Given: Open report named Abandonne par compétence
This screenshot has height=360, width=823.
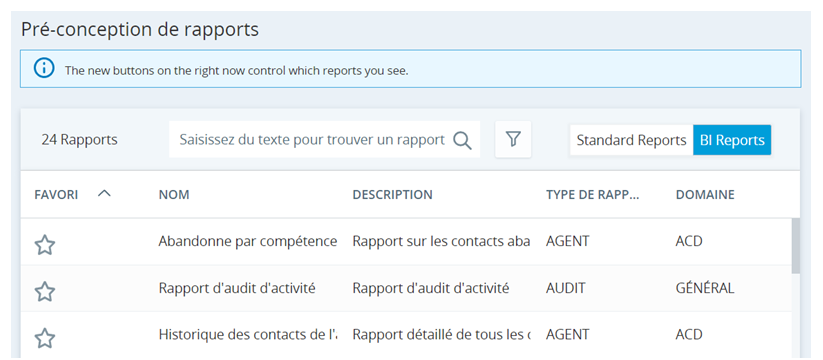Looking at the screenshot, I should pos(248,241).
